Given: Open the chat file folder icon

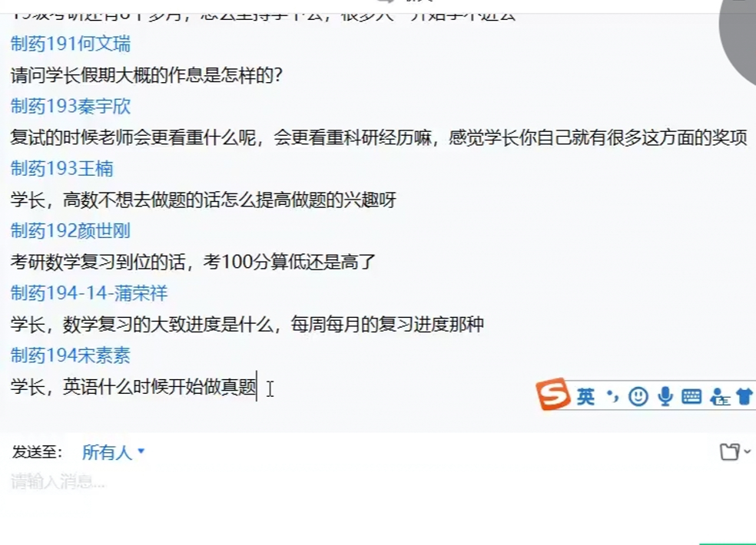Looking at the screenshot, I should click(x=729, y=452).
